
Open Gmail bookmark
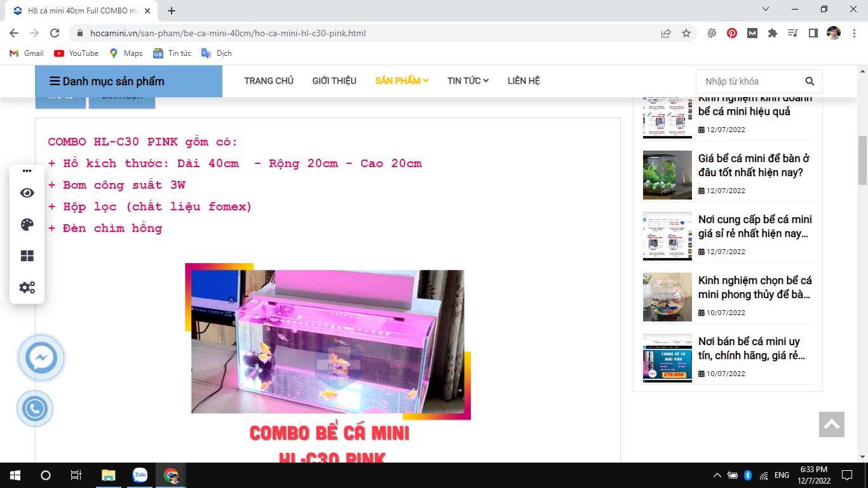click(x=27, y=53)
